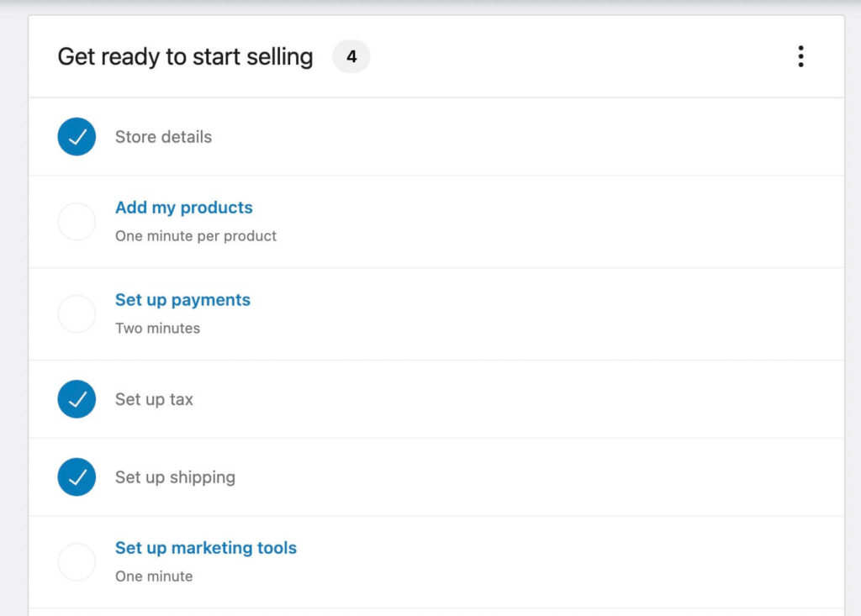Click the Set up payments link
The height and width of the screenshot is (616, 861).
coord(182,299)
